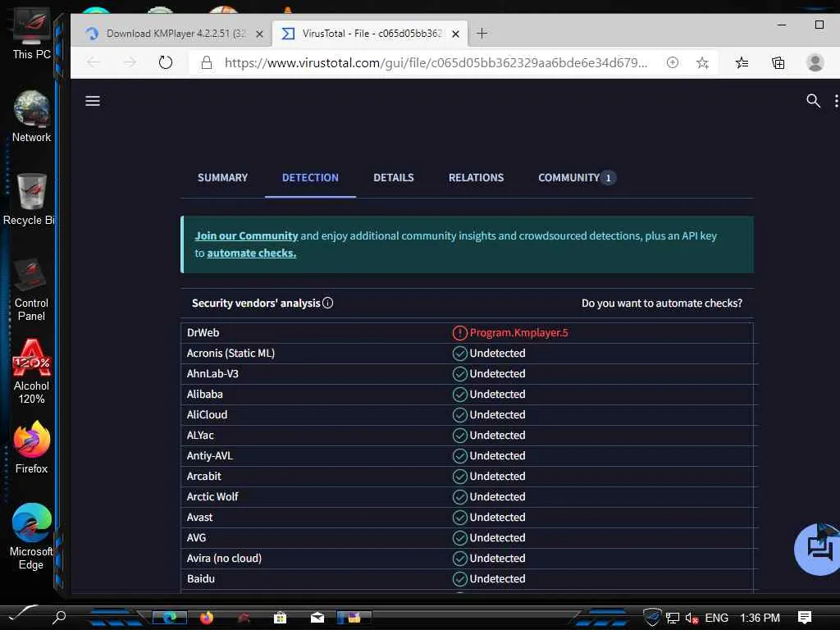
Task: Click the Antiy-AVL vendor name
Action: (x=209, y=456)
